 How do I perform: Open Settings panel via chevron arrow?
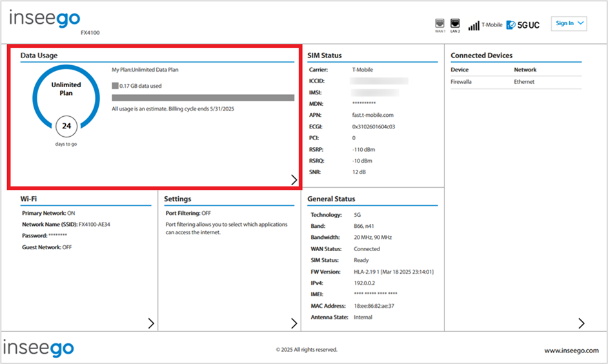pos(294,323)
